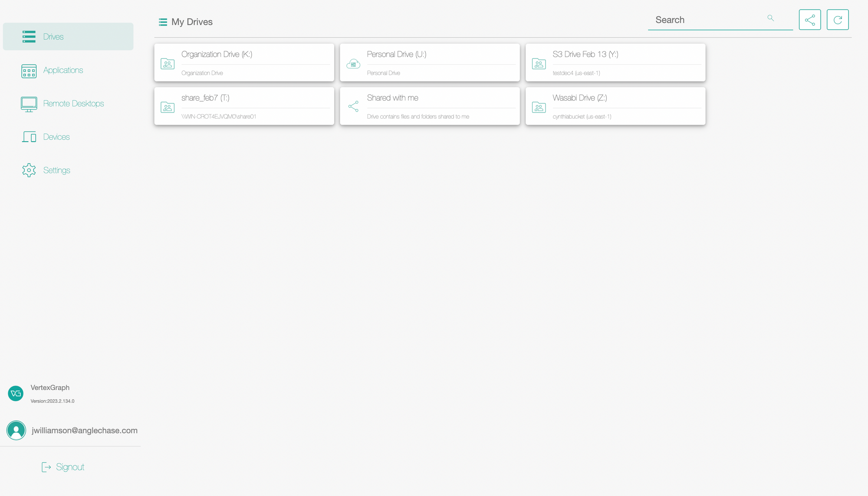Click the search magnifier icon
This screenshot has height=496, width=868.
point(770,18)
